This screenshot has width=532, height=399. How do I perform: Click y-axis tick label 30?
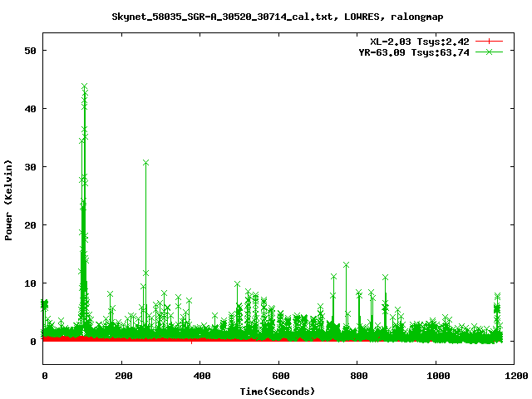[x=30, y=167]
